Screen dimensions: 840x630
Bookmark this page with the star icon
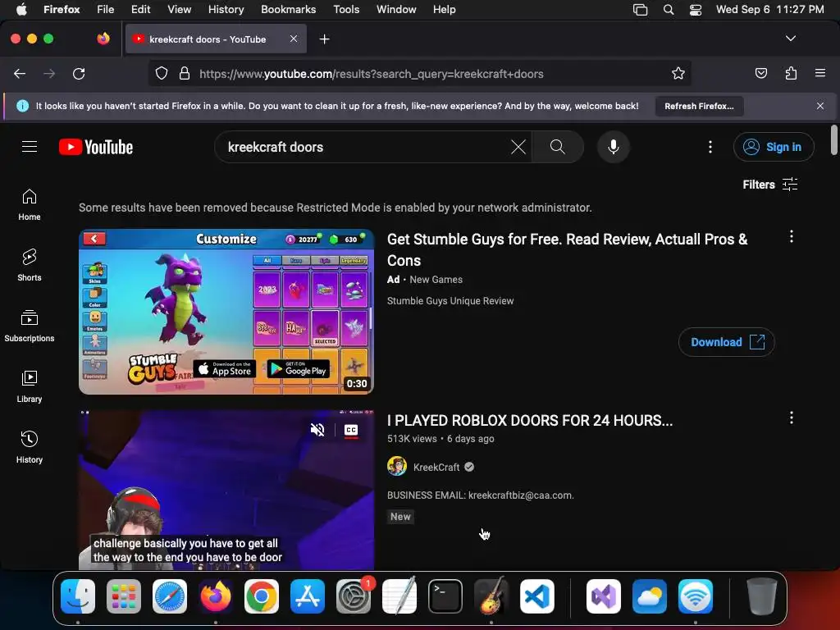[678, 73]
